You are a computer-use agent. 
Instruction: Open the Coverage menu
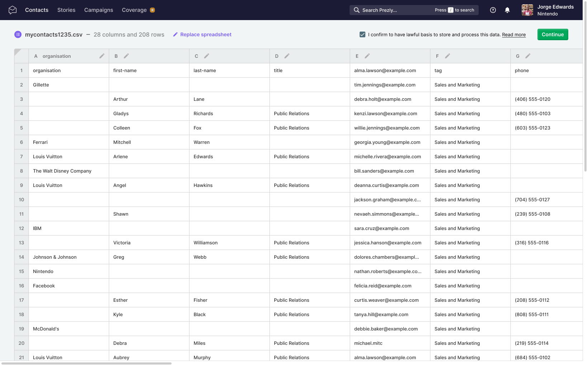(x=134, y=10)
